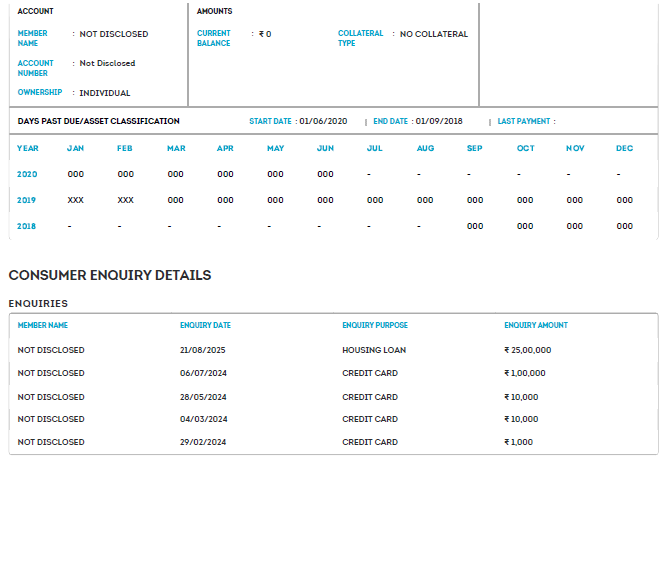Click the Collateral Type value No Collateral
This screenshot has height=588, width=668.
[434, 34]
